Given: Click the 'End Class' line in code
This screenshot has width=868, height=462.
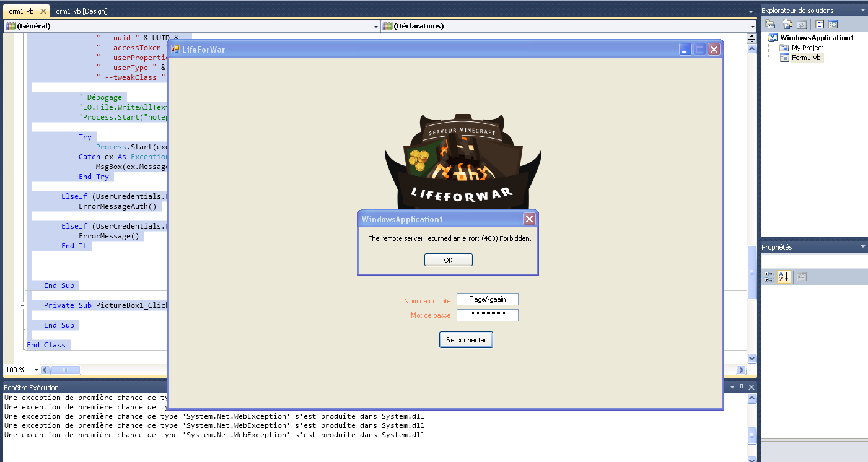Looking at the screenshot, I should click(x=46, y=345).
